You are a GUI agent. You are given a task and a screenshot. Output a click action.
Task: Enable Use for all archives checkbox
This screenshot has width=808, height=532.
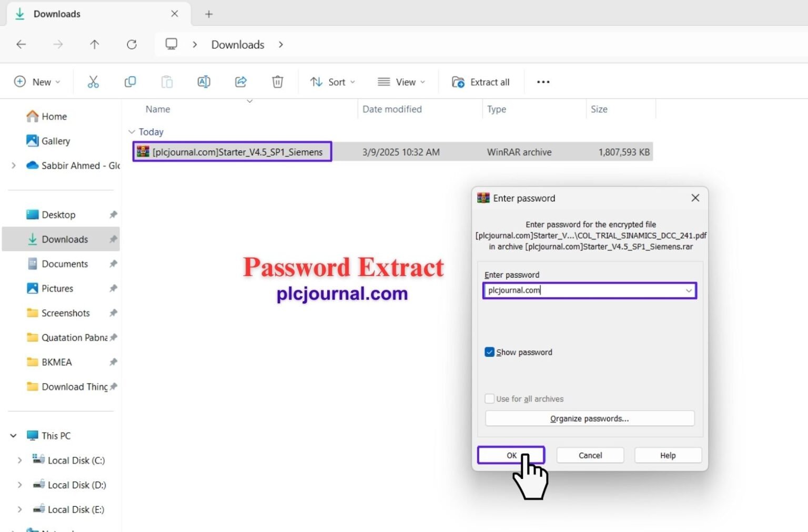click(x=490, y=399)
